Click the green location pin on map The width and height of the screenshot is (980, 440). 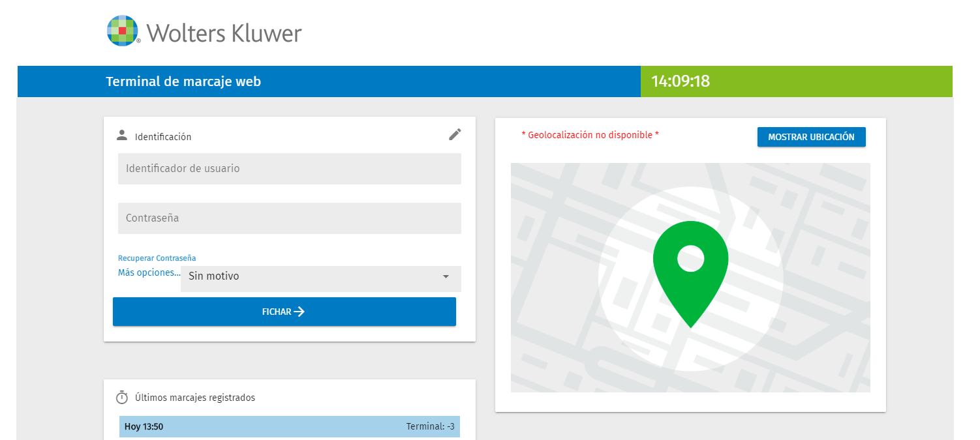coord(690,274)
